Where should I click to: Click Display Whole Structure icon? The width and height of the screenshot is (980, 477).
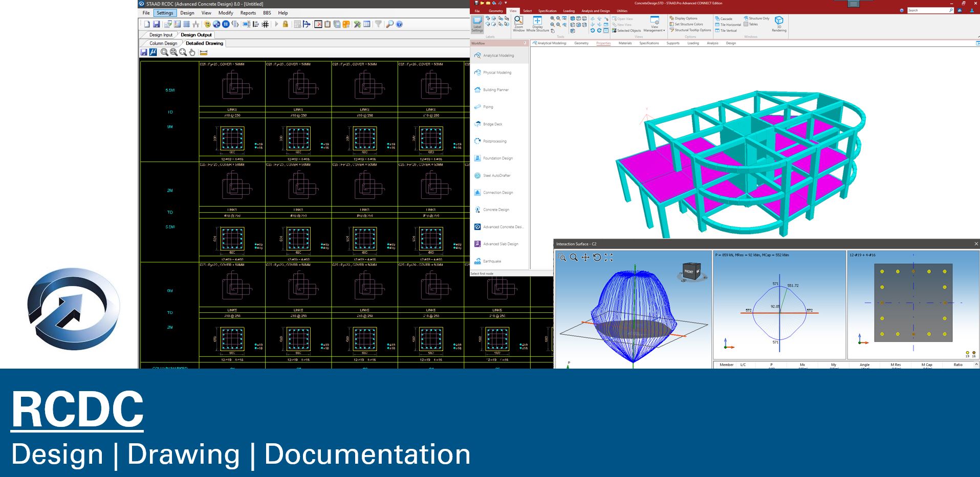537,24
